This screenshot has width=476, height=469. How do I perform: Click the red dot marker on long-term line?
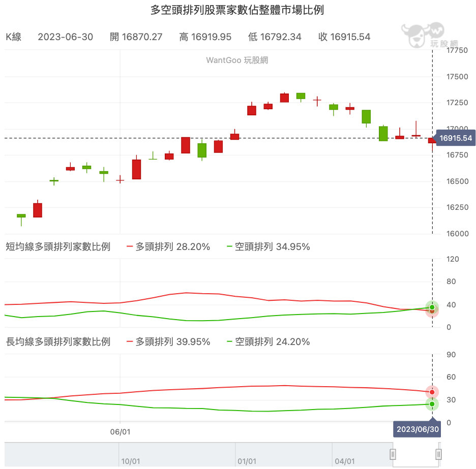(x=432, y=392)
